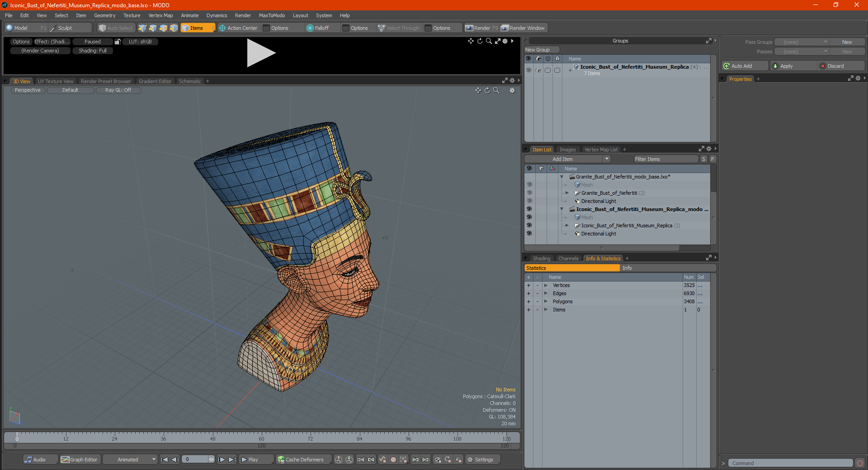Collapse the Granite_Bust_of_Nefertiti_modo_base.lxo scene
This screenshot has height=470, width=868.
tap(562, 177)
